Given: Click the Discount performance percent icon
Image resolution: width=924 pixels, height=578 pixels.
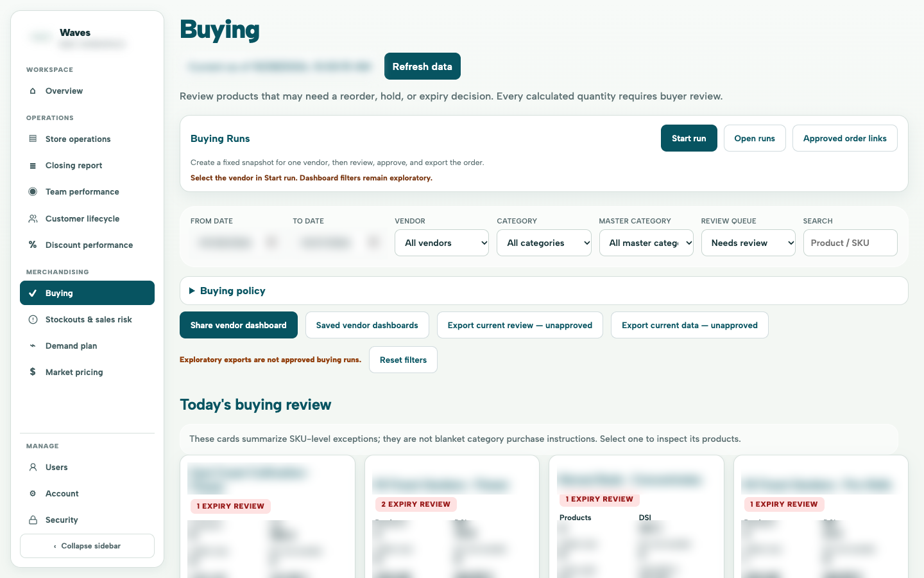Looking at the screenshot, I should coord(33,245).
